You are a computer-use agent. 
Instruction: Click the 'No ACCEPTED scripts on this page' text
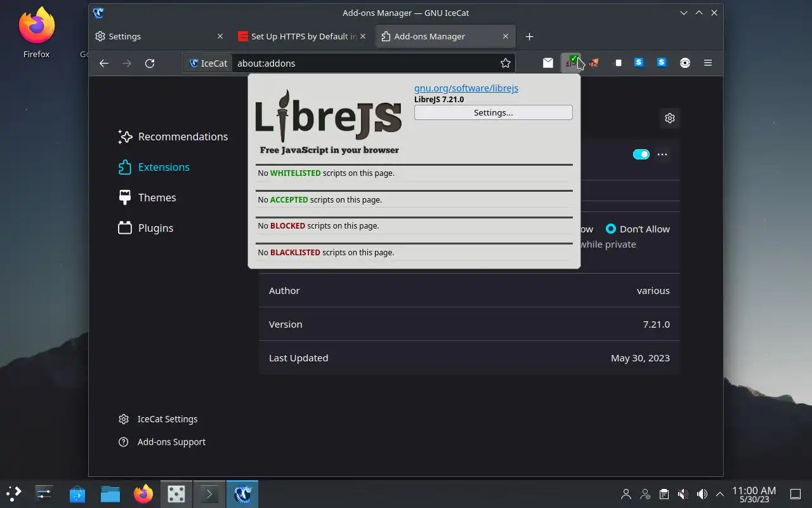pos(320,199)
